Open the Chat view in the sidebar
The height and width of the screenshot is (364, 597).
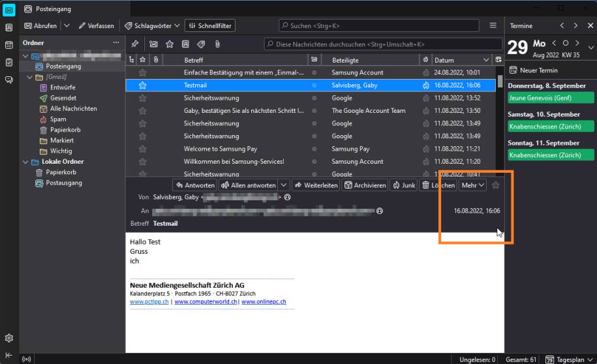(9, 80)
